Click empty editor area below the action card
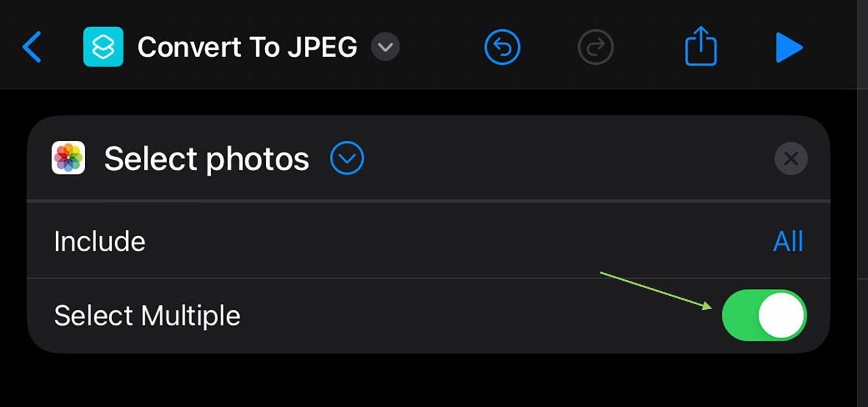The image size is (868, 407). pos(428,380)
